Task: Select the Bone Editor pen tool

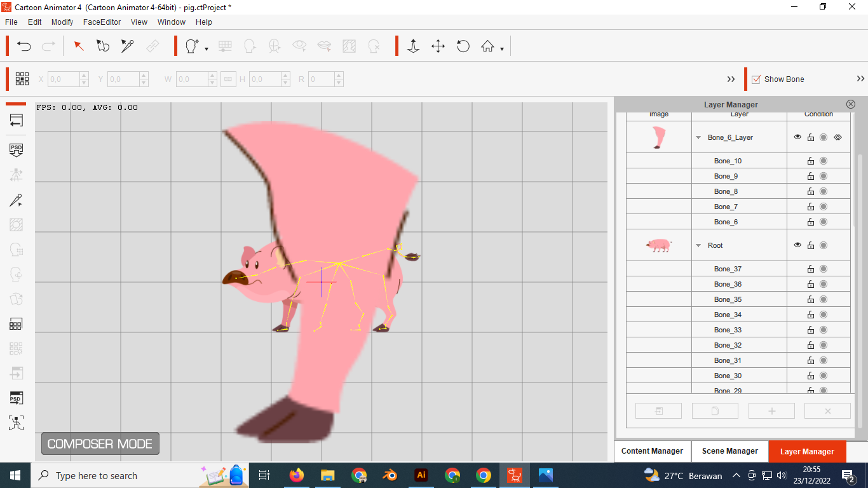Action: (x=127, y=46)
